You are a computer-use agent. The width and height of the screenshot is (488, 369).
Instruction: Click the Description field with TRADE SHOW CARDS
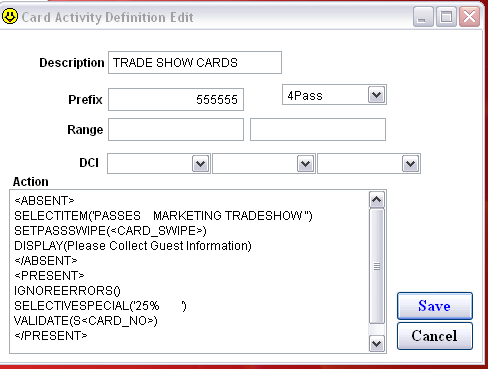195,62
